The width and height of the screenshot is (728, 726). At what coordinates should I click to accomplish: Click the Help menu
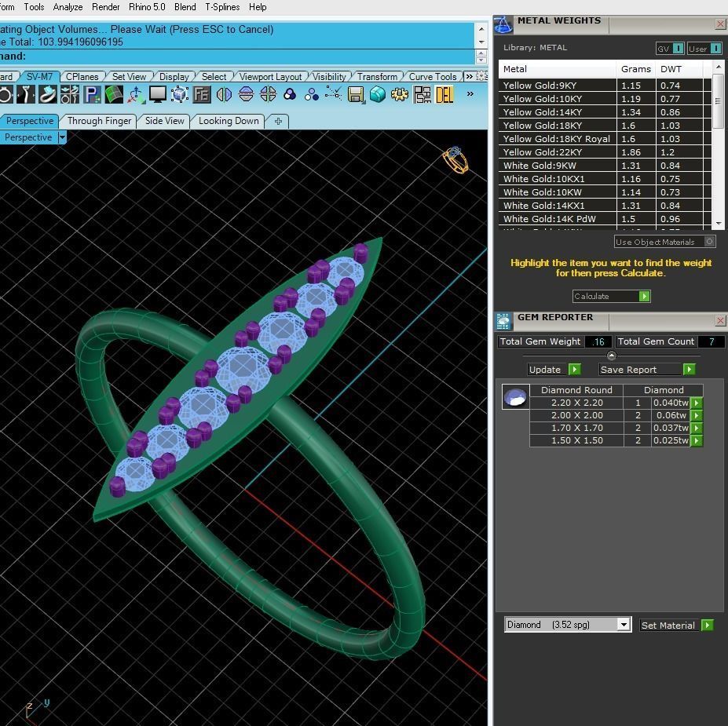(x=258, y=7)
